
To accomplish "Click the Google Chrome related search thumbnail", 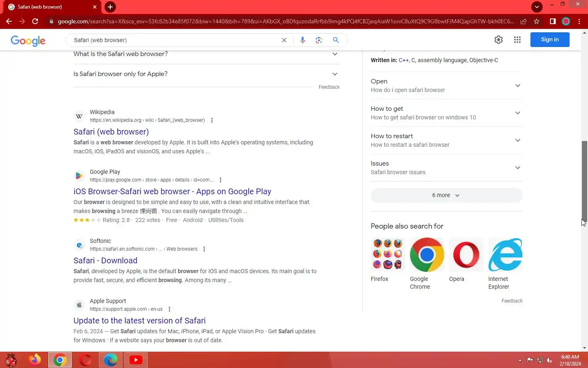I will tap(427, 254).
